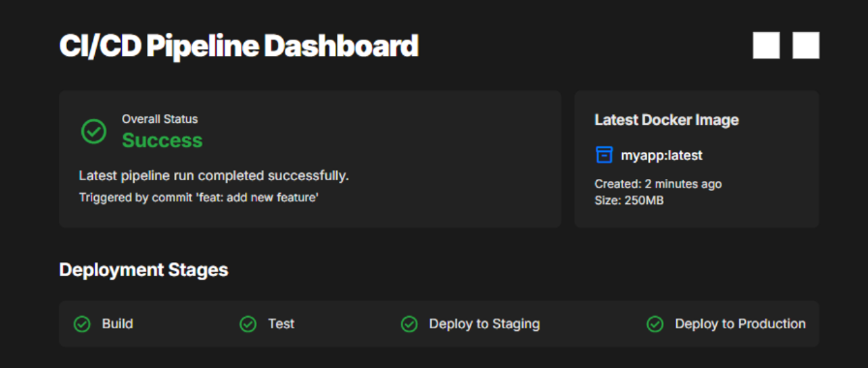The height and width of the screenshot is (368, 868).
Task: Click the Deployment Stages heading
Action: pos(144,270)
